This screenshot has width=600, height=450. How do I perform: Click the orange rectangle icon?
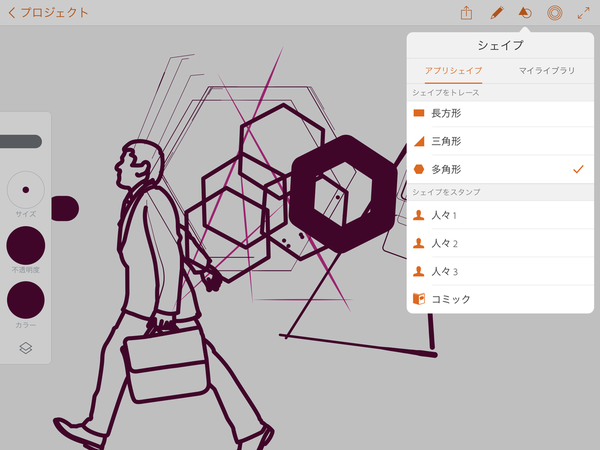(419, 113)
